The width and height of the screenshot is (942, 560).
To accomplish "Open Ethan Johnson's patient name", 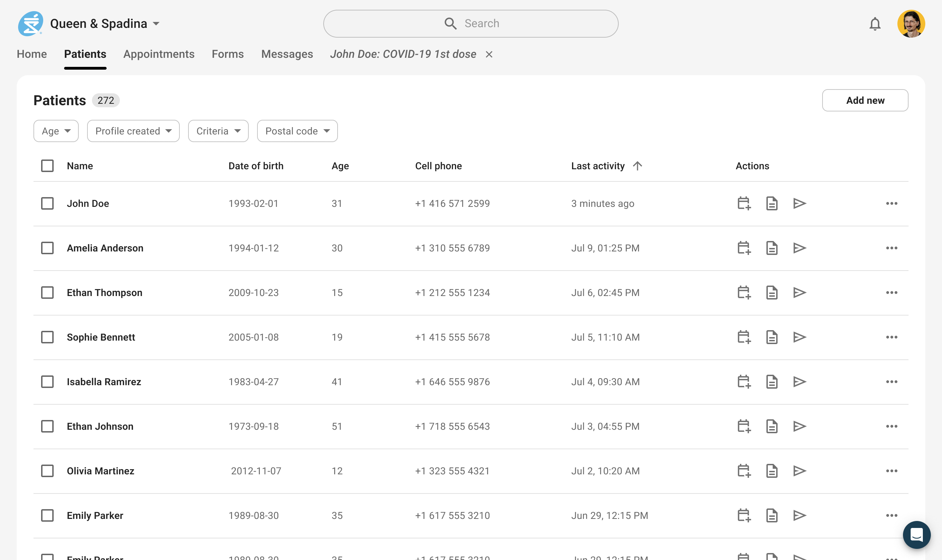I will [x=100, y=426].
